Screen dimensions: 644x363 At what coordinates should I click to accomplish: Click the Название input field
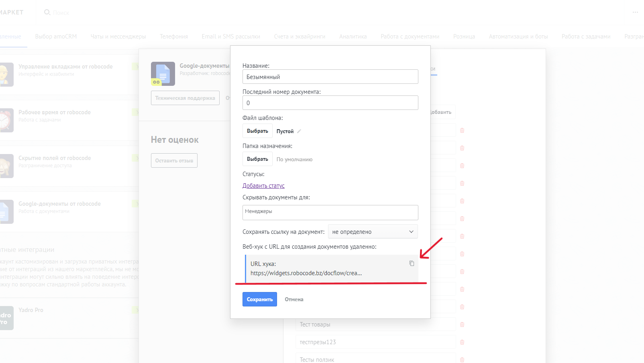pyautogui.click(x=330, y=77)
